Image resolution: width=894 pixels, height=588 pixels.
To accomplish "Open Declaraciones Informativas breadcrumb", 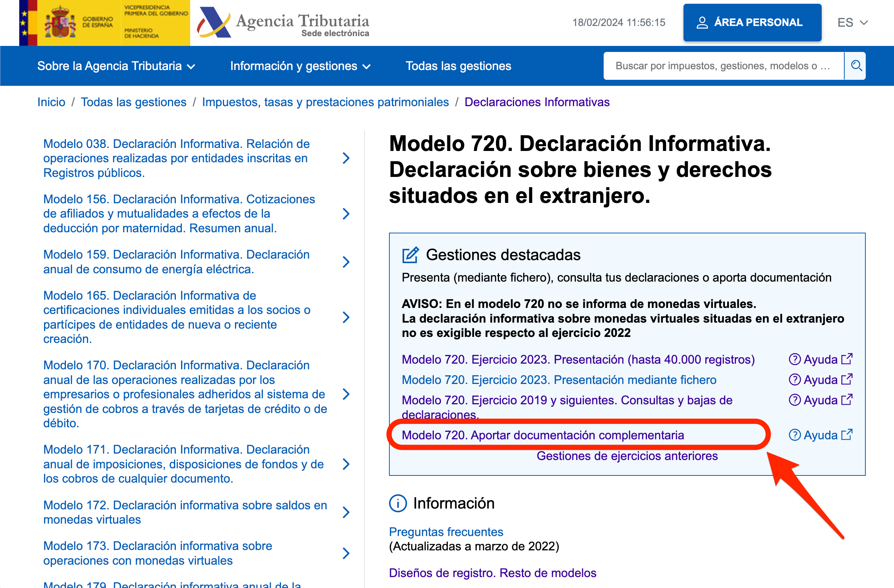I will point(537,102).
